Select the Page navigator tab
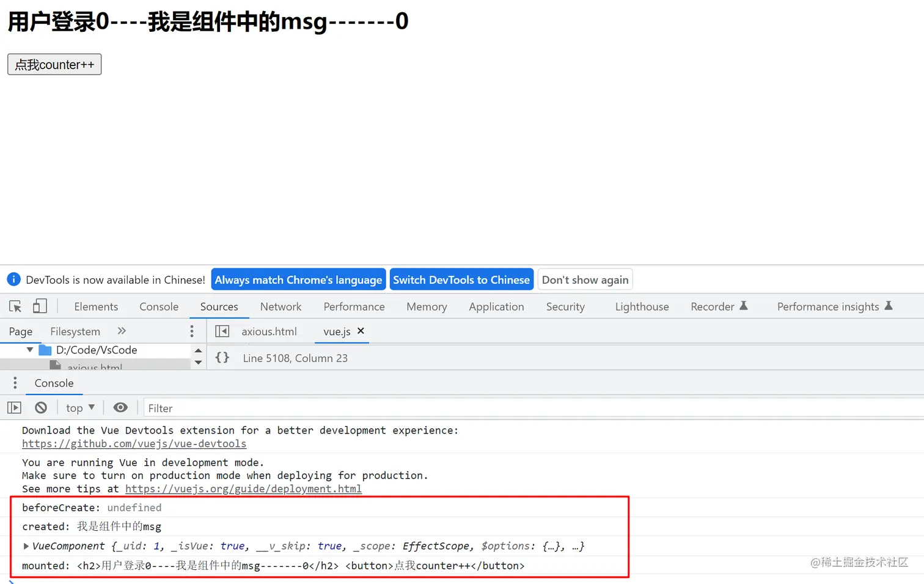 (x=21, y=331)
